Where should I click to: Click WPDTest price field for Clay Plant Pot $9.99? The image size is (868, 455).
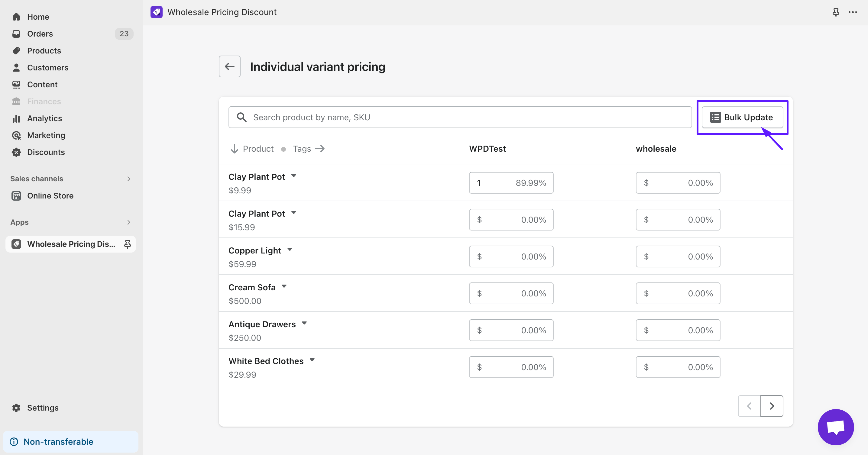coord(511,183)
